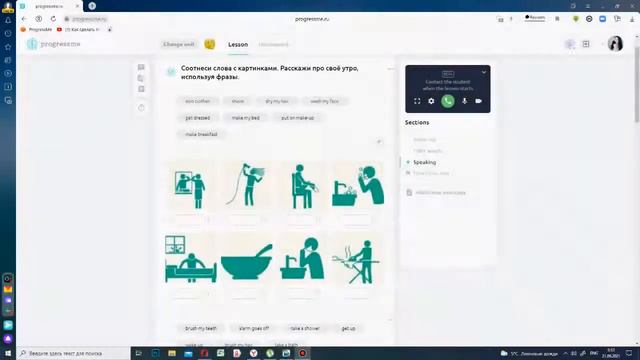Pick the 'wash my face' word chip
The height and width of the screenshot is (360, 640).
click(324, 101)
